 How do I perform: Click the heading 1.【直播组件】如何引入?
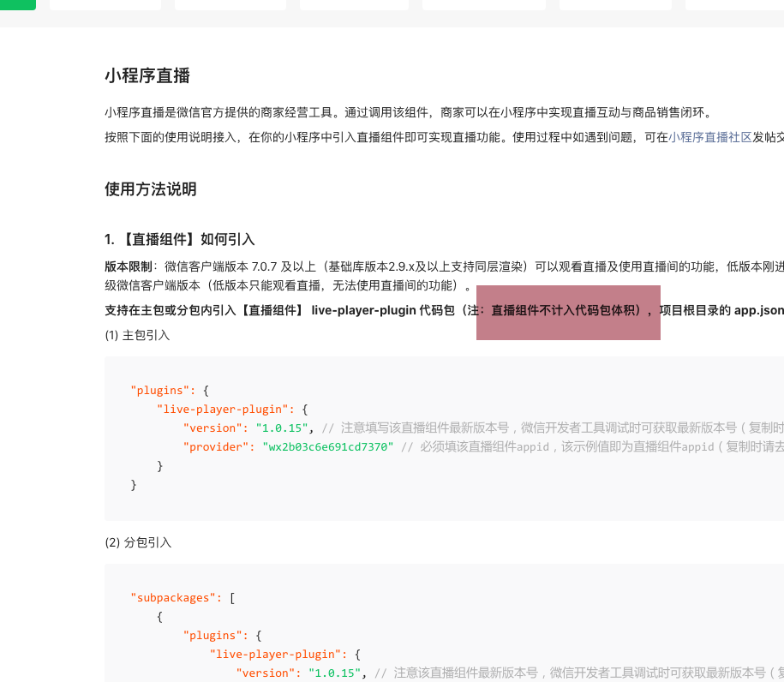click(180, 239)
